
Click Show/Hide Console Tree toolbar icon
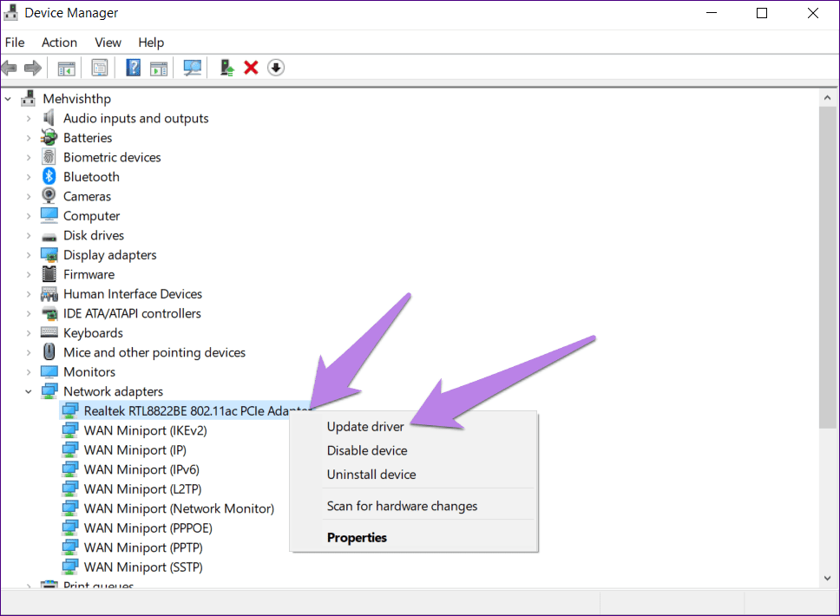tap(67, 68)
